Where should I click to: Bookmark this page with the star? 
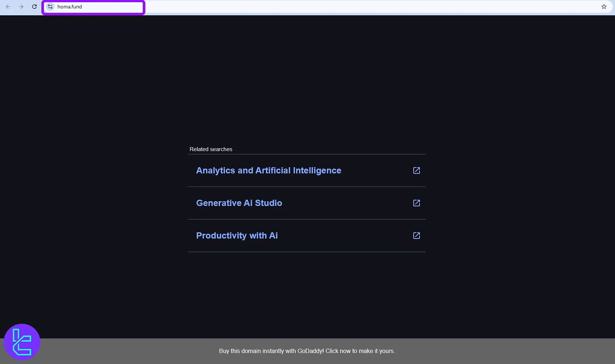click(x=604, y=7)
